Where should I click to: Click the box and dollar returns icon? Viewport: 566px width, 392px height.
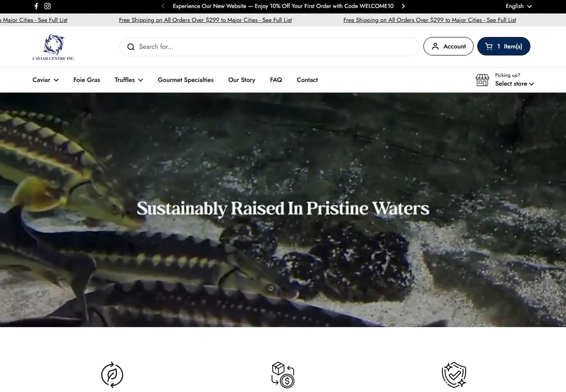tap(283, 375)
